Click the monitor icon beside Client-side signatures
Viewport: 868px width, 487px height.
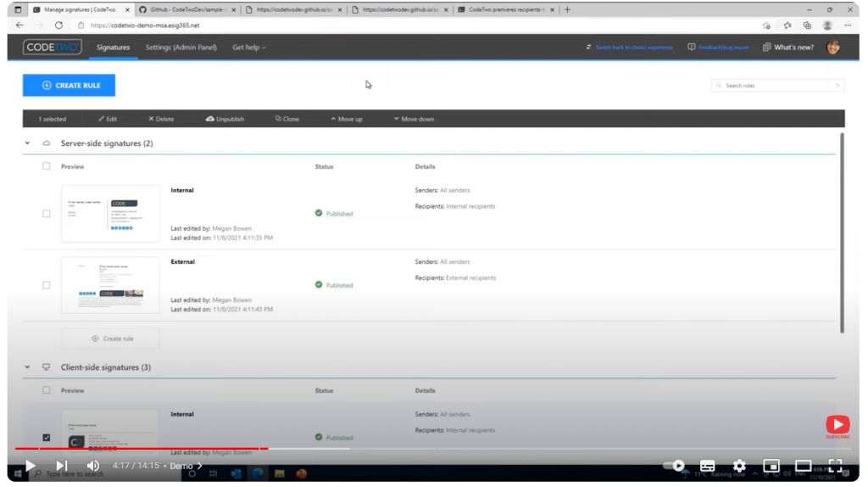point(47,367)
